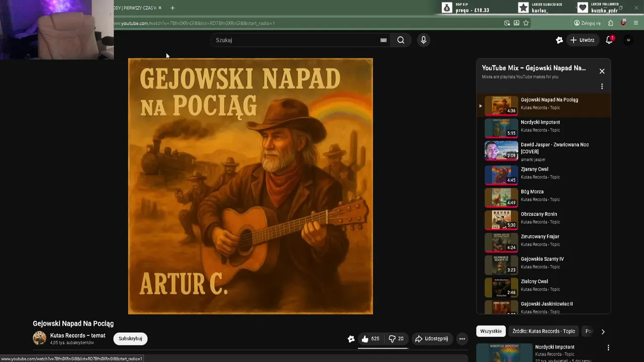
Task: Click the Nordycki Impotent suggested video title
Action: 554,347
